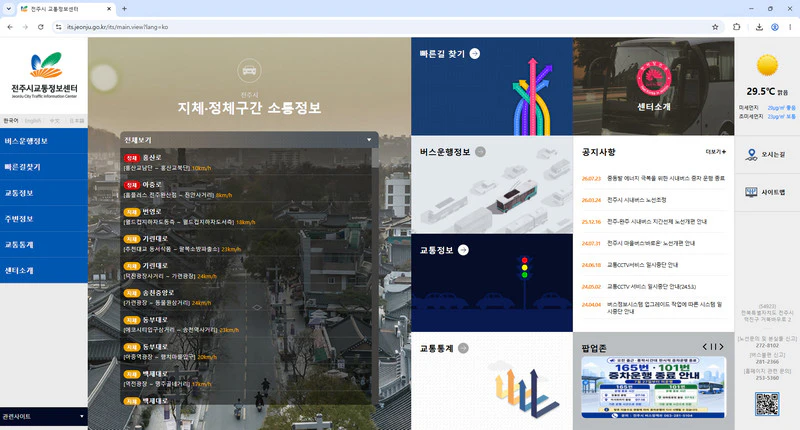Select the 번영로 delay row

(x=246, y=216)
